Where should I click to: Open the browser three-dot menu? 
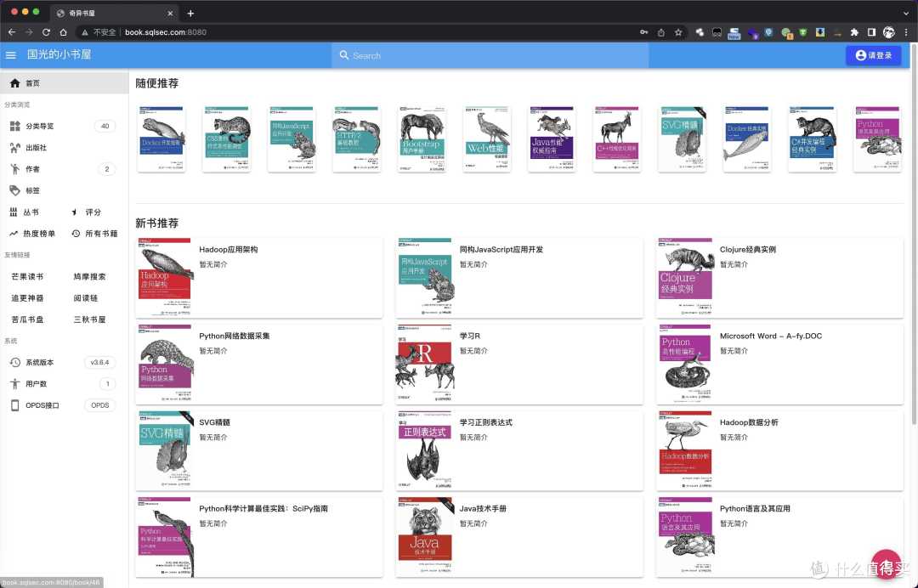pos(906,32)
